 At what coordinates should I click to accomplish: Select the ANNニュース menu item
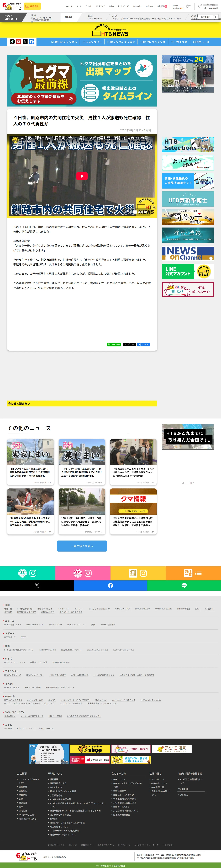(201, 42)
